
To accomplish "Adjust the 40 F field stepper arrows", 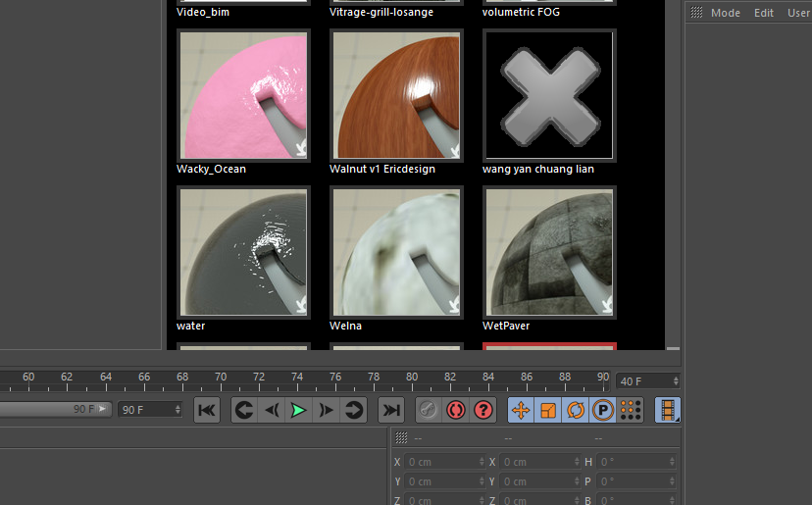I will tap(676, 381).
